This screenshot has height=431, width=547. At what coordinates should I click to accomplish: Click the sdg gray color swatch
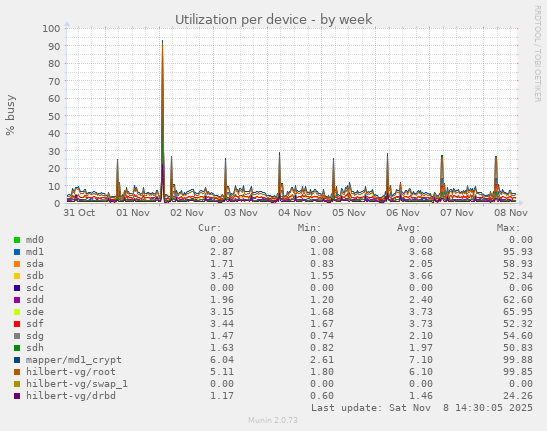click(17, 336)
